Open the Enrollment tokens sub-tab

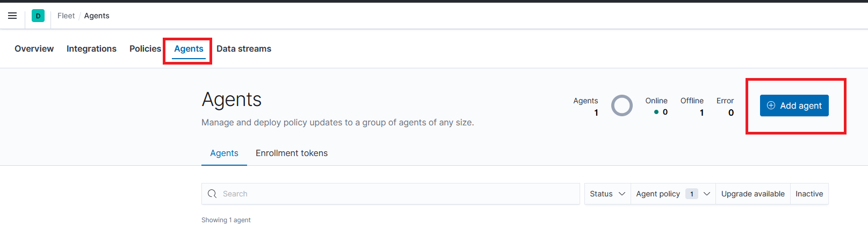pos(292,153)
